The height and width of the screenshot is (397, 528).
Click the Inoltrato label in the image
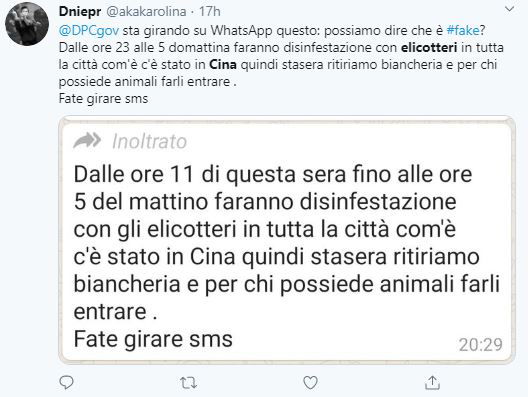click(150, 141)
